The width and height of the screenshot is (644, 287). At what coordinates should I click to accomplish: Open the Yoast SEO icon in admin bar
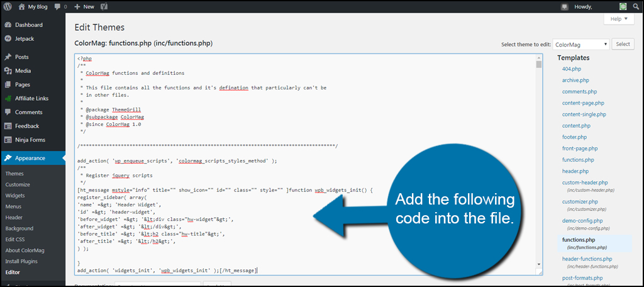click(104, 6)
